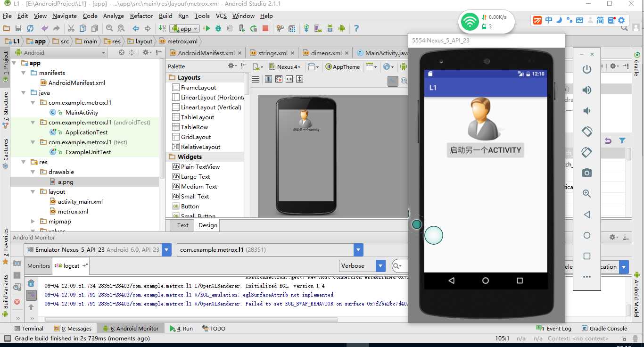Open Emulator Nexus_5_API_23 device dropdown
The width and height of the screenshot is (644, 347).
pyautogui.click(x=97, y=249)
